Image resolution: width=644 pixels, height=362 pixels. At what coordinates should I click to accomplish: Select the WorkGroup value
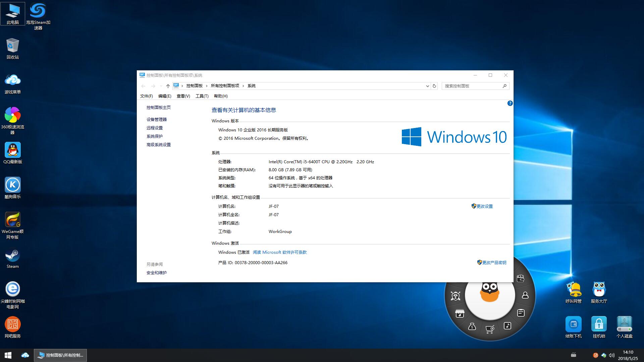pyautogui.click(x=280, y=232)
